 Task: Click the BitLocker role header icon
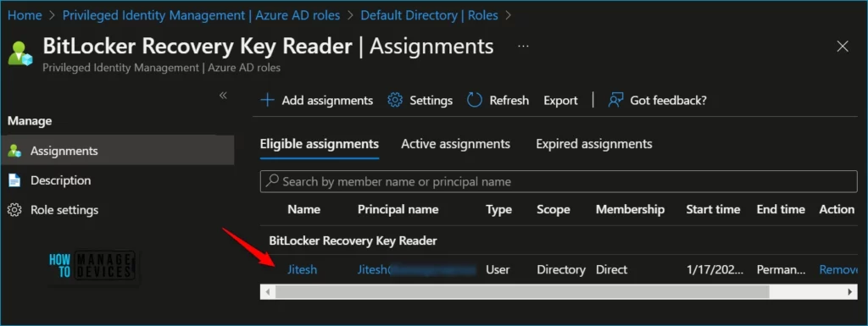click(x=20, y=54)
